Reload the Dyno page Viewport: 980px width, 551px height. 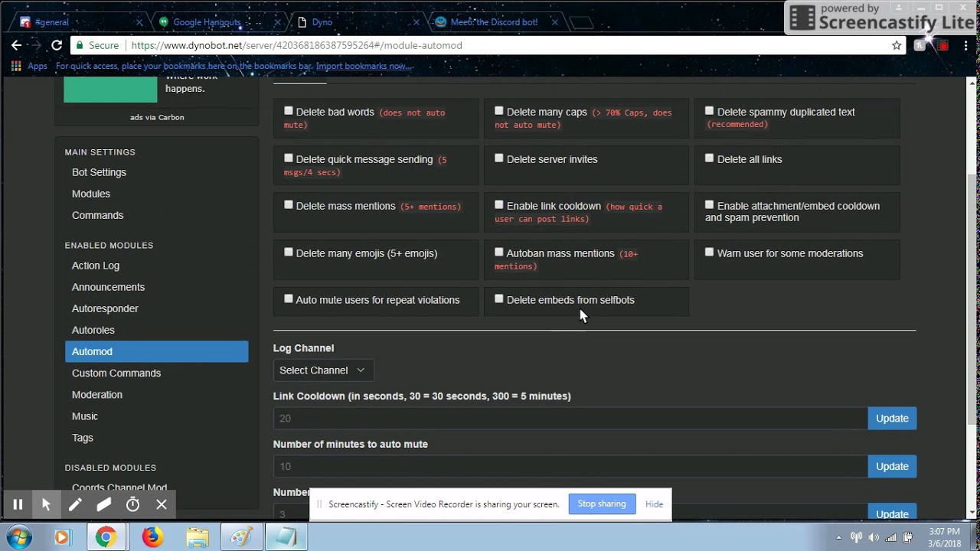[x=57, y=45]
